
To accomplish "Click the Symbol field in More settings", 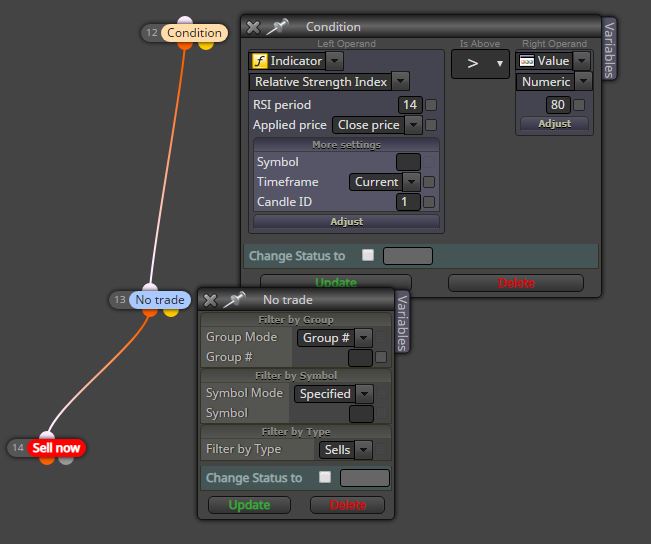I will click(408, 162).
